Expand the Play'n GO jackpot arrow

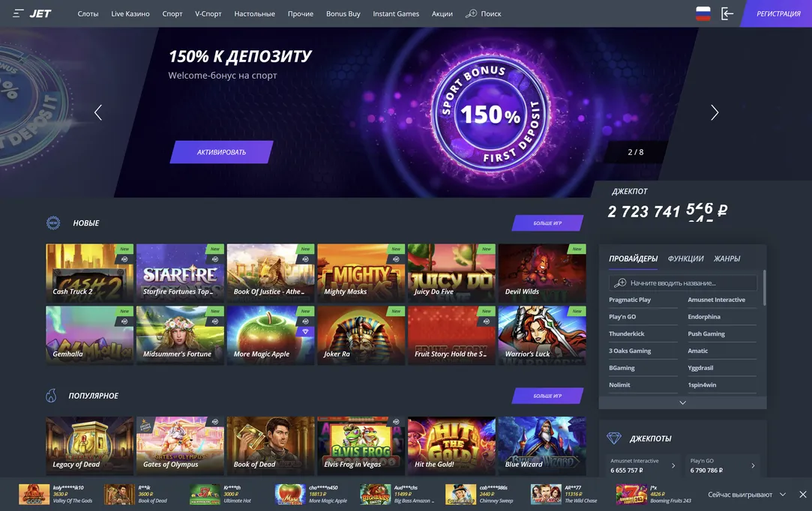(x=753, y=465)
